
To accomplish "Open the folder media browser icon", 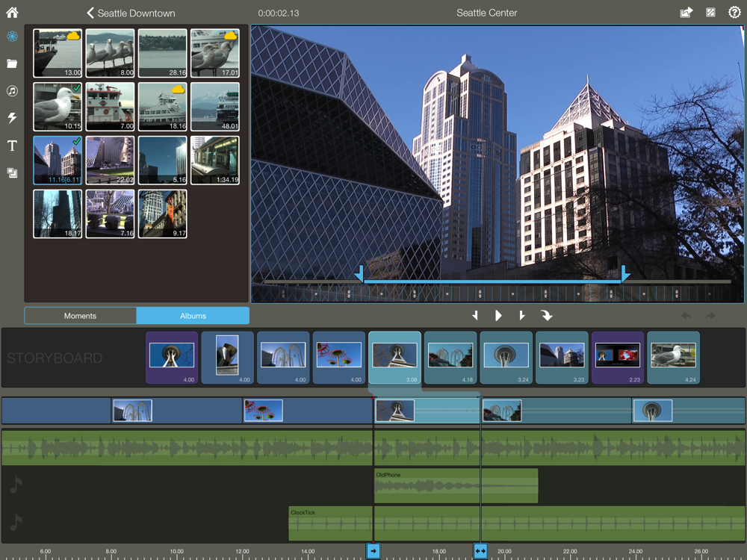I will [13, 63].
